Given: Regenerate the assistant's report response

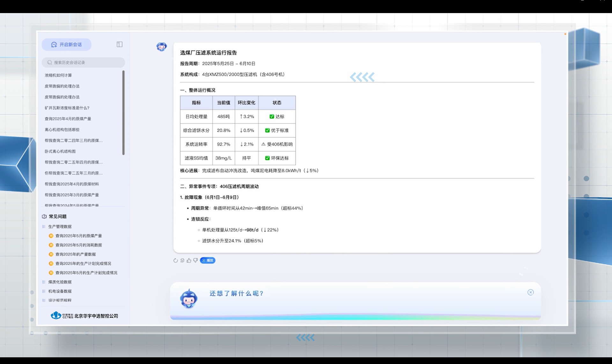Looking at the screenshot, I should click(x=175, y=260).
